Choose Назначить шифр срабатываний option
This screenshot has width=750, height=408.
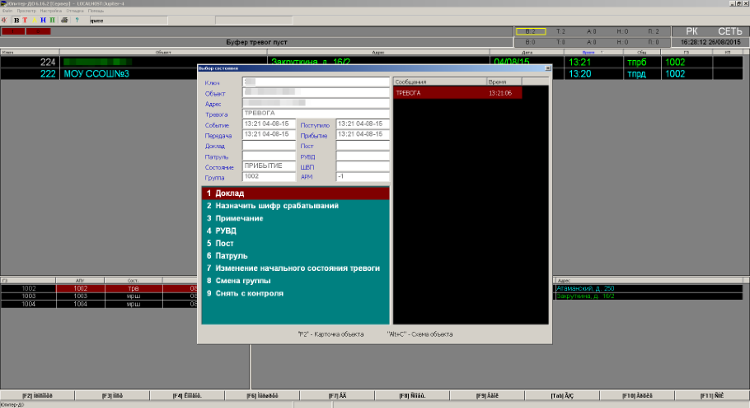295,206
